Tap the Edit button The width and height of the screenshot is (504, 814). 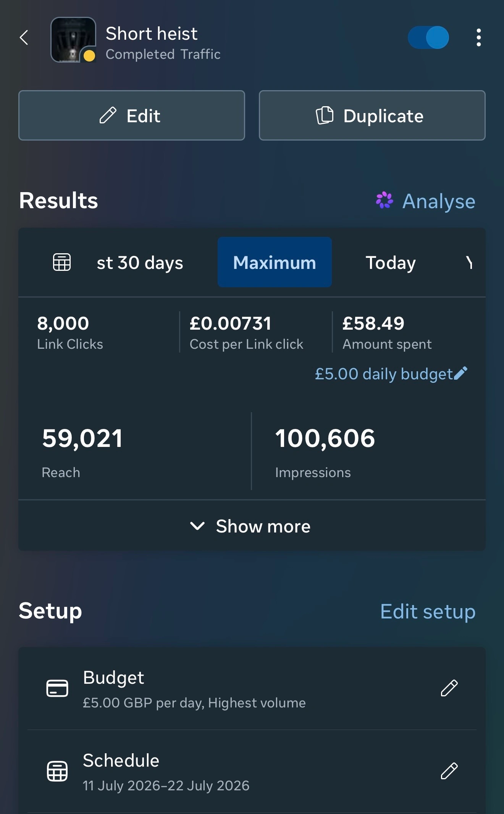click(132, 115)
